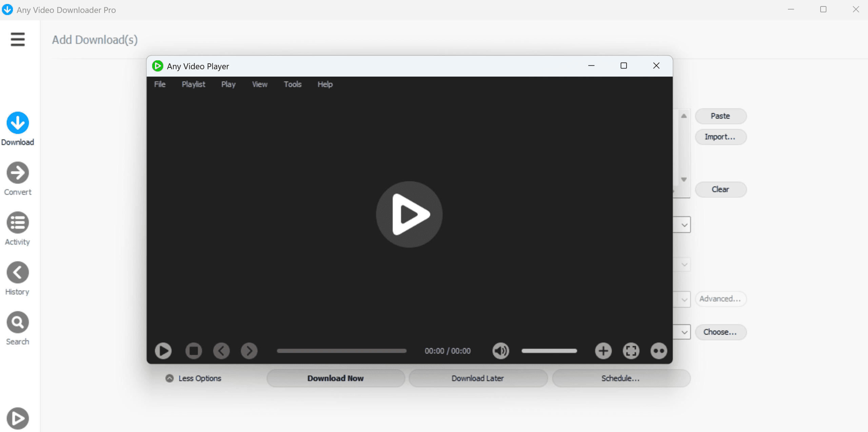Open the hamburger menu in the sidebar
The image size is (868, 432).
coord(18,39)
